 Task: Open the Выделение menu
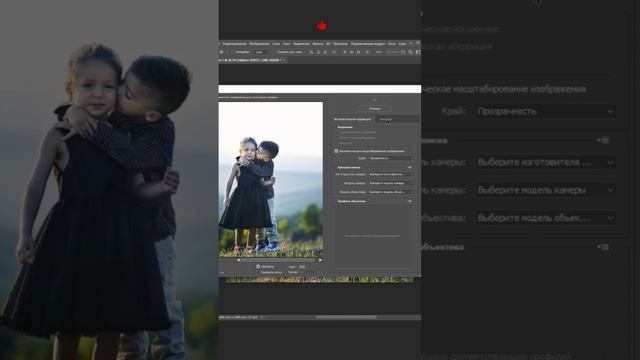click(301, 44)
